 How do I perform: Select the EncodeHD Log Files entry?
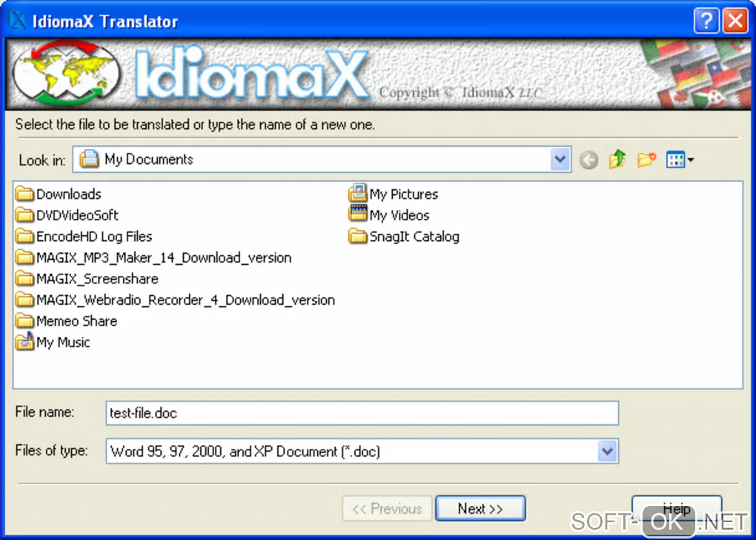click(x=94, y=237)
